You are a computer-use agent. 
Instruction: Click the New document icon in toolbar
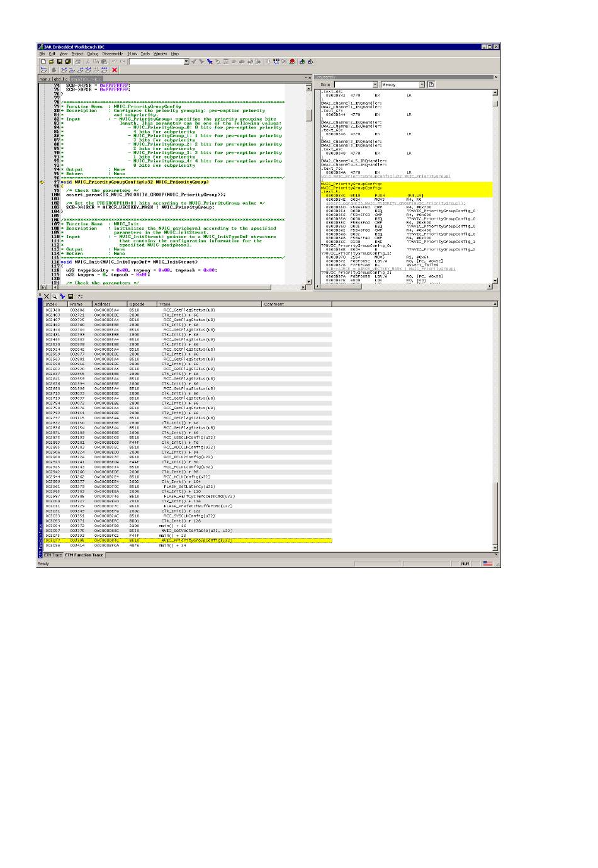pos(43,62)
